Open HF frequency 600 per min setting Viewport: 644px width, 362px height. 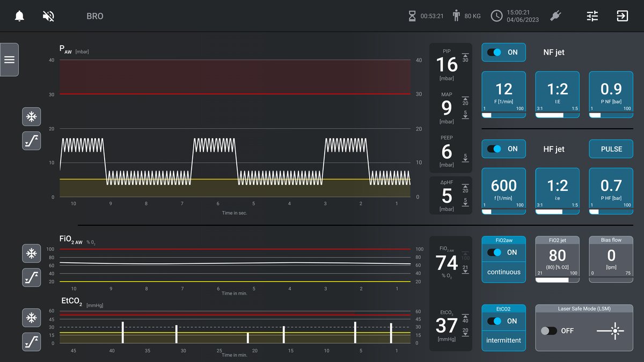coord(503,191)
